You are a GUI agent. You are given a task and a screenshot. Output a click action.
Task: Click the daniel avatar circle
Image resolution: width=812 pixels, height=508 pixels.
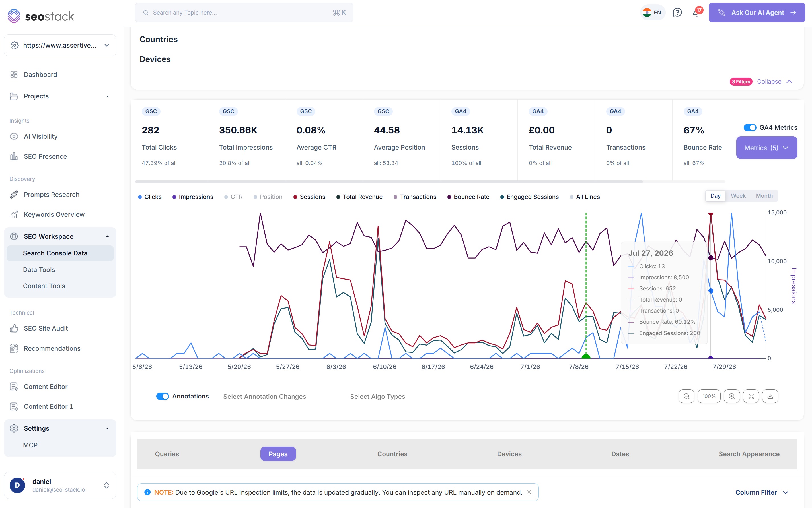(x=17, y=486)
